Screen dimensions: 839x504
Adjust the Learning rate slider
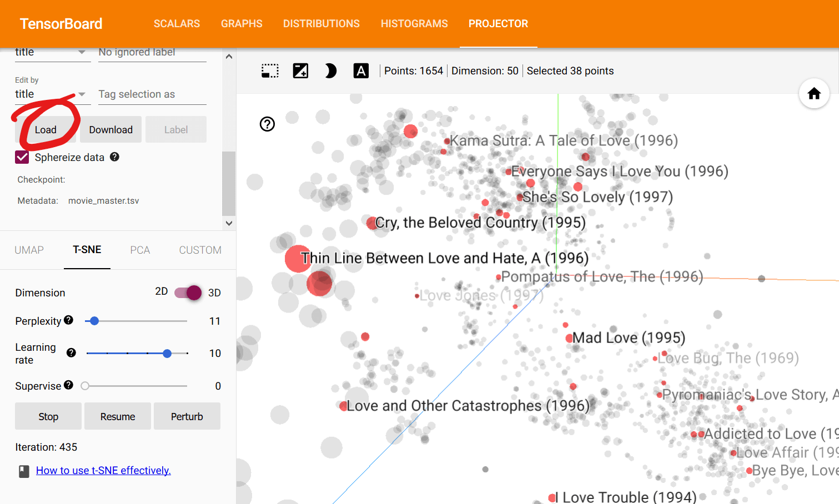[x=167, y=354]
